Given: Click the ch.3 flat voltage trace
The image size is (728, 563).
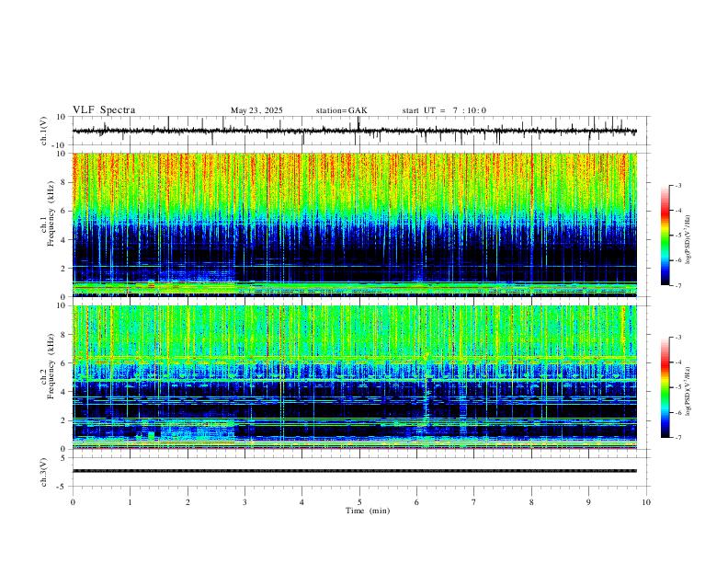Looking at the screenshot, I should pos(355,471).
